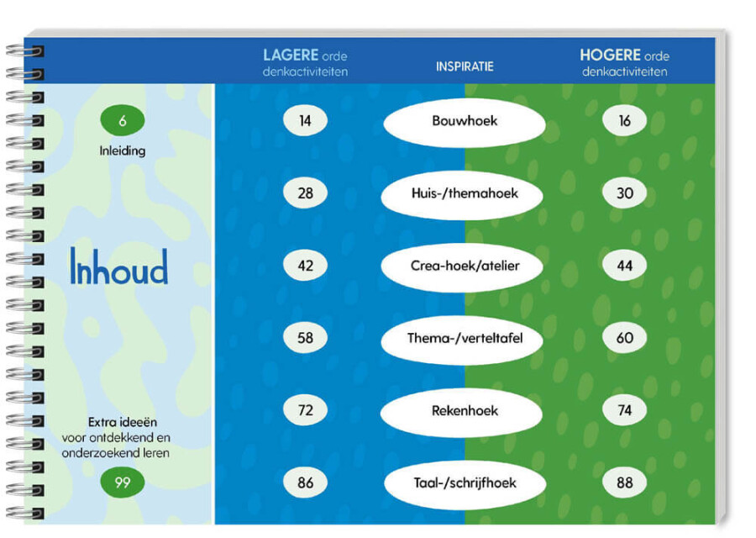Click the page 58 number circle

[x=305, y=339]
